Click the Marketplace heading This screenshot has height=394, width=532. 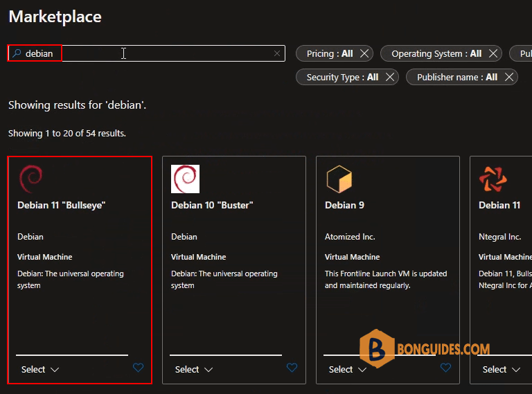click(x=55, y=17)
